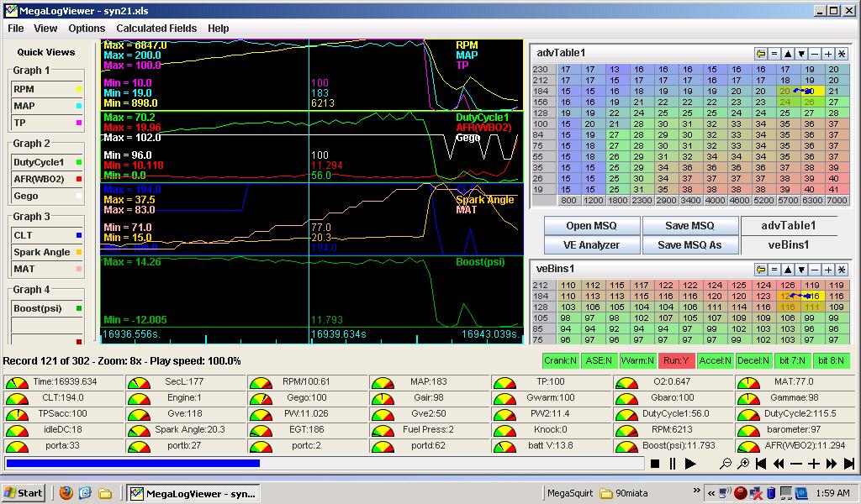Jump to the first log record
861x504 pixels.
coord(761,464)
